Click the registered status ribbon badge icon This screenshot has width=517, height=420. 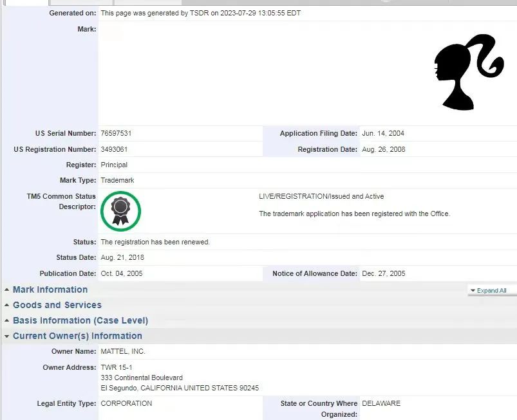tap(120, 211)
